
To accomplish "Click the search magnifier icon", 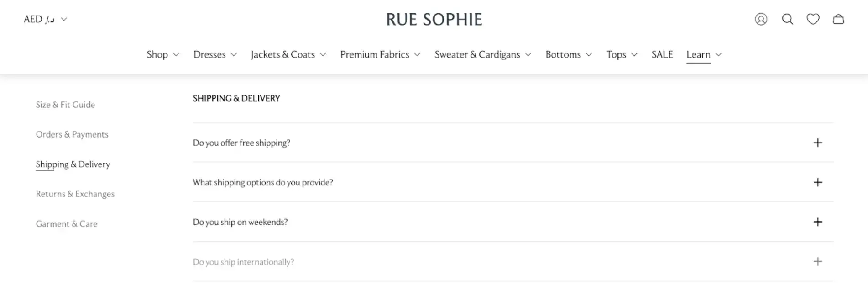I will [x=787, y=19].
